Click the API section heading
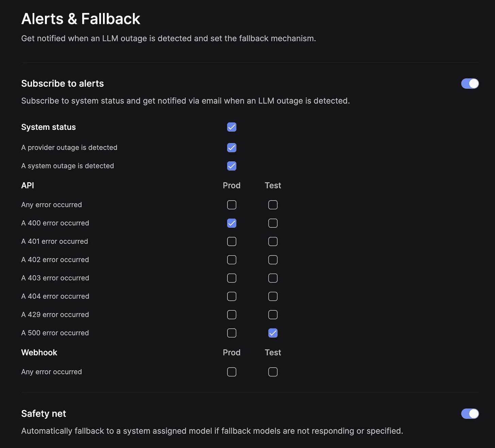 [x=28, y=186]
